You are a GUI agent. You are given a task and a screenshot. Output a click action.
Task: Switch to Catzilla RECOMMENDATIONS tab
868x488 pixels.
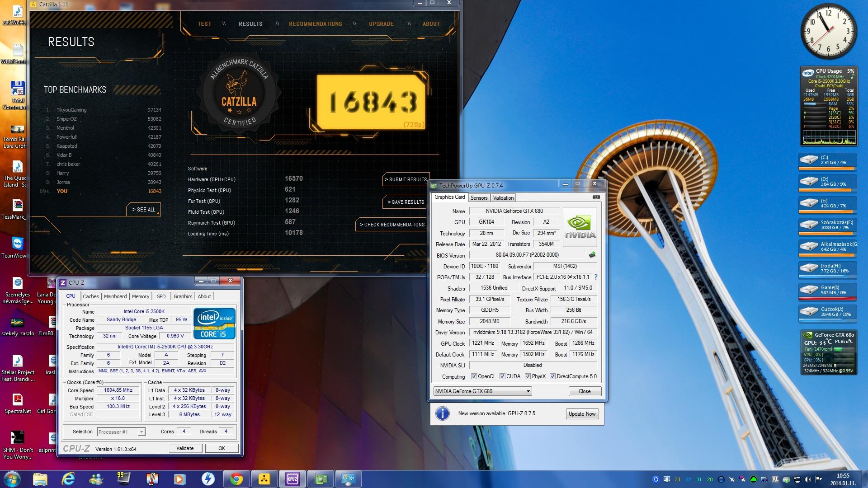(x=316, y=24)
